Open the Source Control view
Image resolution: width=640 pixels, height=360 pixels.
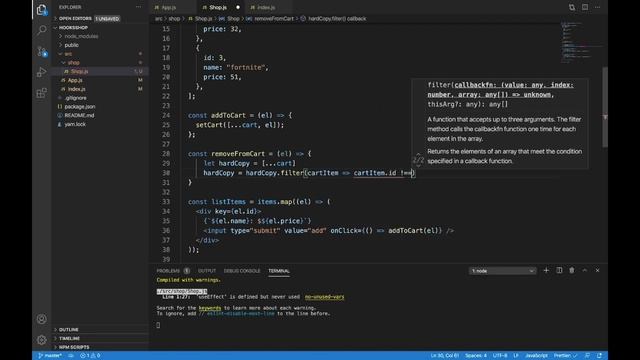click(x=42, y=51)
